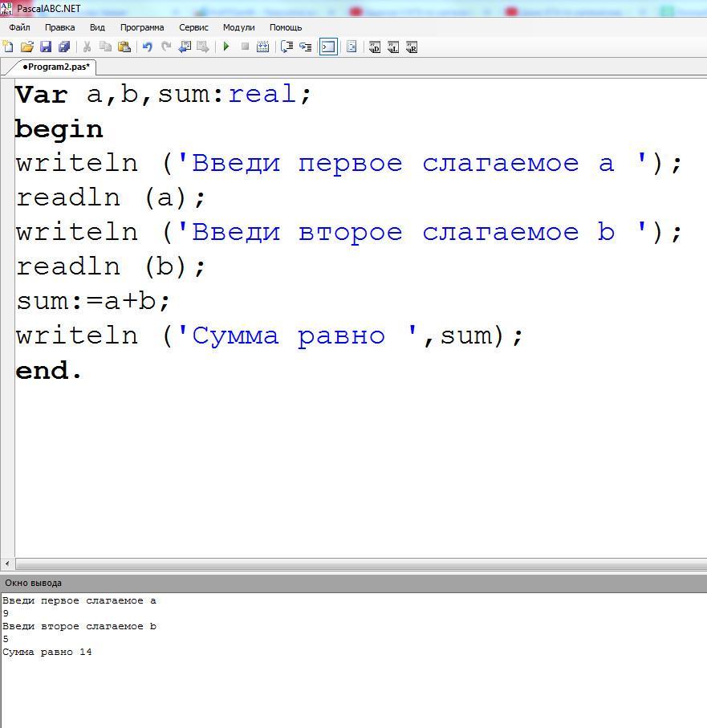
Task: Save the program with the floppy disk icon
Action: coord(46,47)
